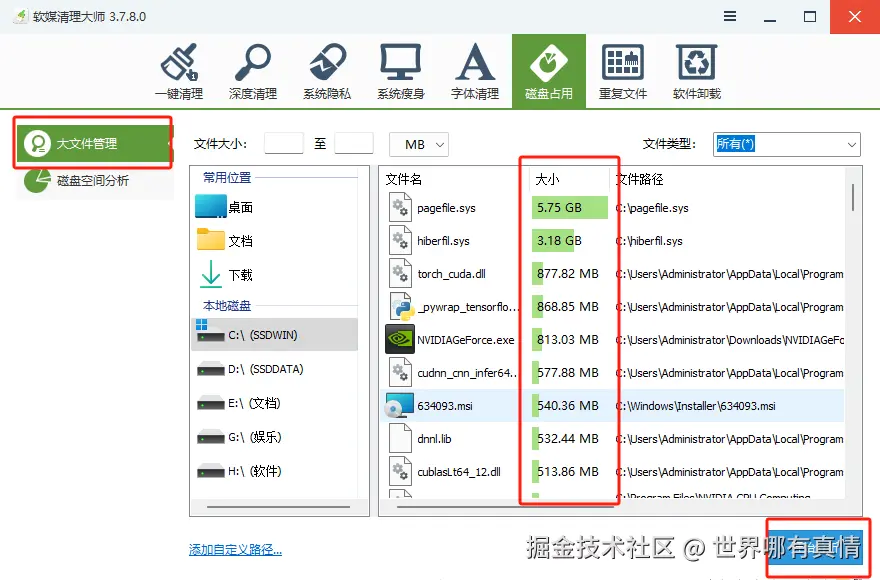The height and width of the screenshot is (580, 880).
Task: Close the 软媒清理大师 window
Action: pyautogui.click(x=855, y=17)
